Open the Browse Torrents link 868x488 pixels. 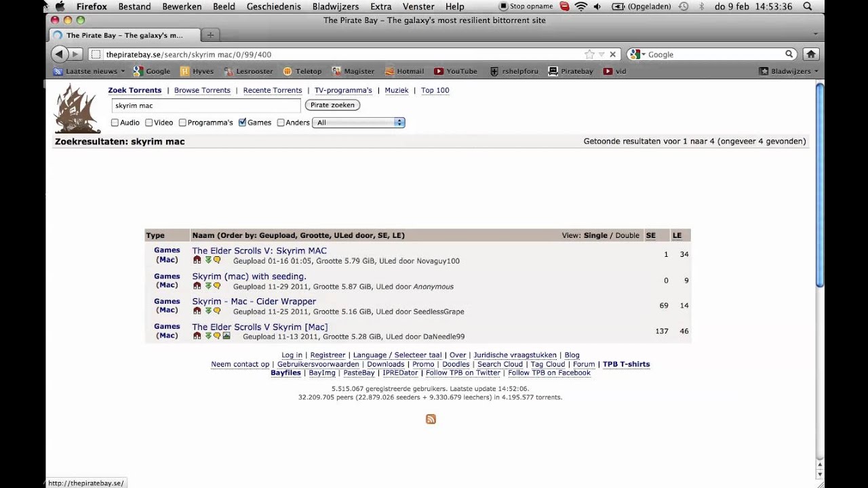pyautogui.click(x=202, y=90)
